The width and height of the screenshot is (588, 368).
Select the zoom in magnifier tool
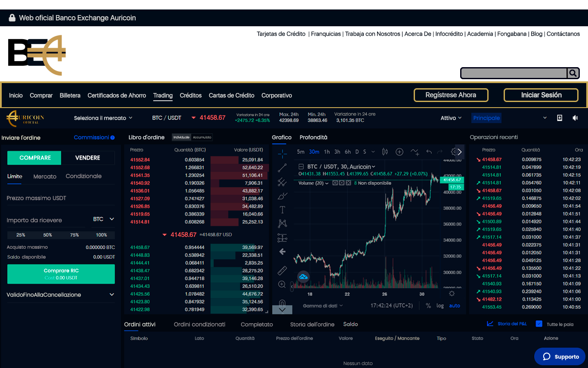[282, 284]
